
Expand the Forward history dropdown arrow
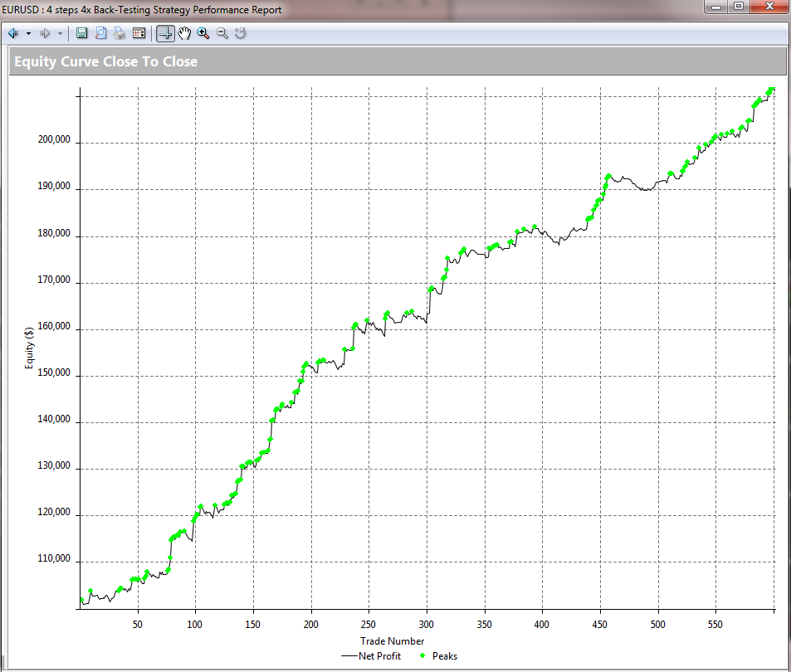point(60,33)
